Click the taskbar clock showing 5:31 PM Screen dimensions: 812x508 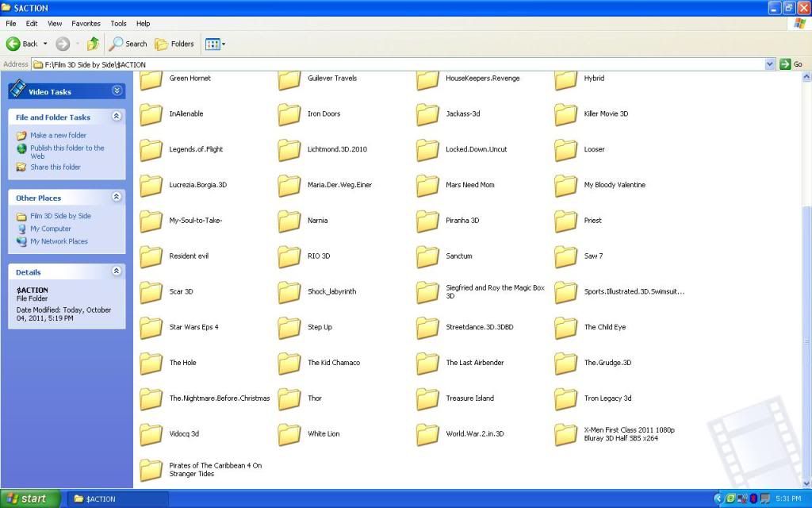click(788, 498)
